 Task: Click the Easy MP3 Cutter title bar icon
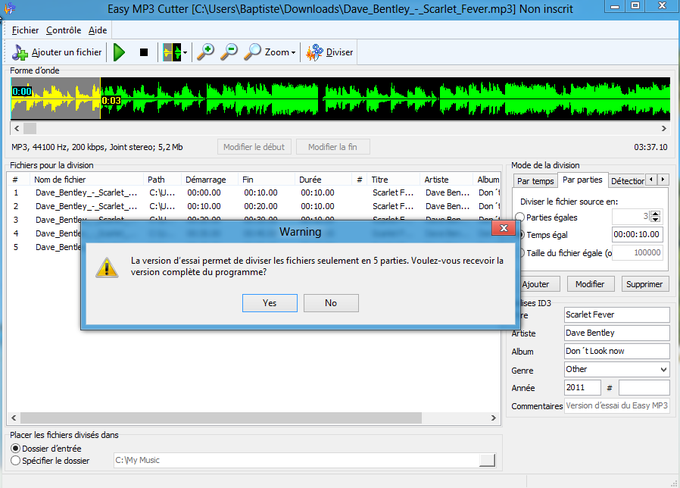click(x=10, y=7)
